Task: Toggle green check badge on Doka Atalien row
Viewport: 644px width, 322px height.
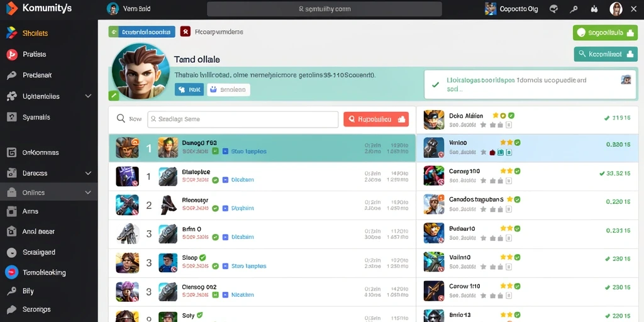Action: pyautogui.click(x=511, y=116)
